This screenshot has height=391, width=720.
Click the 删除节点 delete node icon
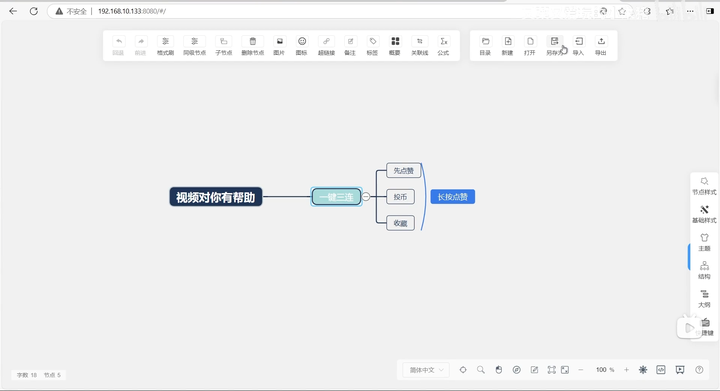253,46
